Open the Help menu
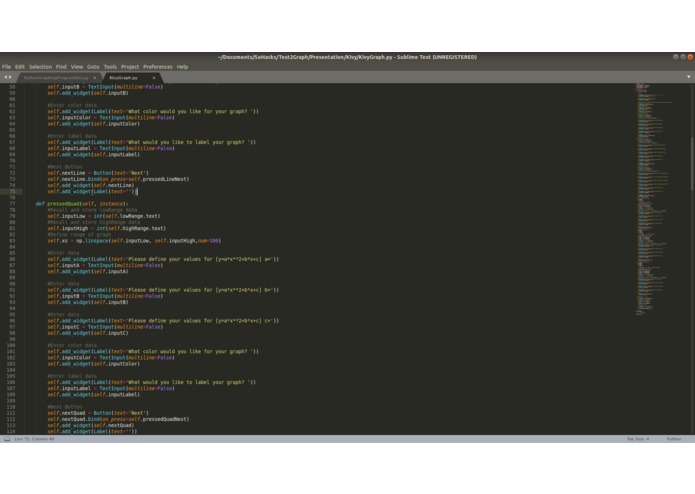The height and width of the screenshot is (494, 695). [x=182, y=67]
